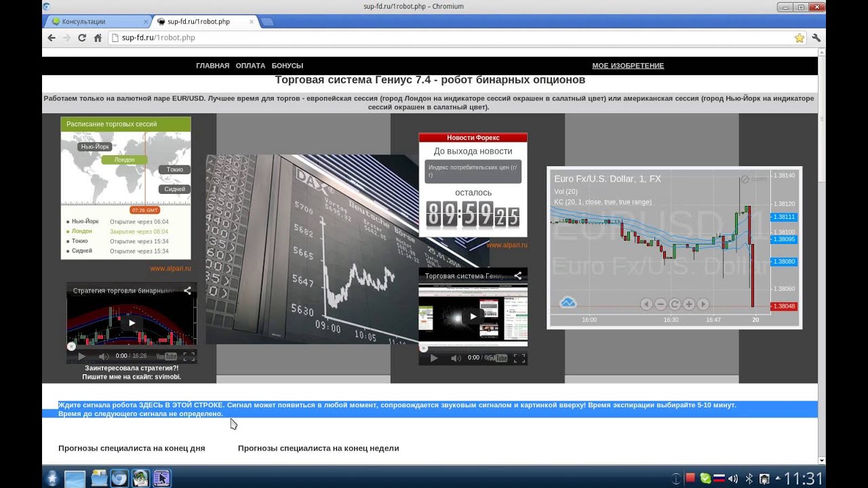Open the volume control tray icon
868x488 pixels.
coord(732,479)
